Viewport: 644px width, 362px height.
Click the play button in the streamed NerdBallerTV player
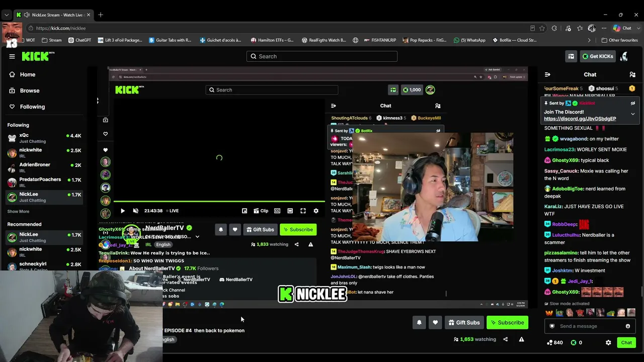pos(122,211)
